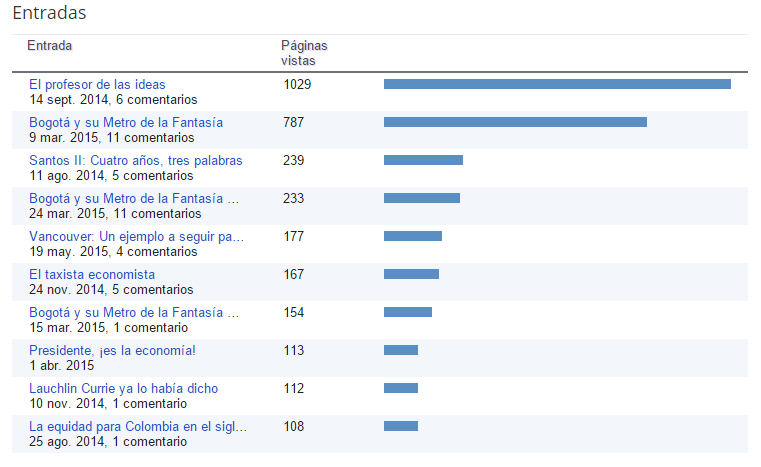Open the Bogotá Metro post dated 9 mar. 2015
This screenshot has height=467, width=761.
click(125, 122)
